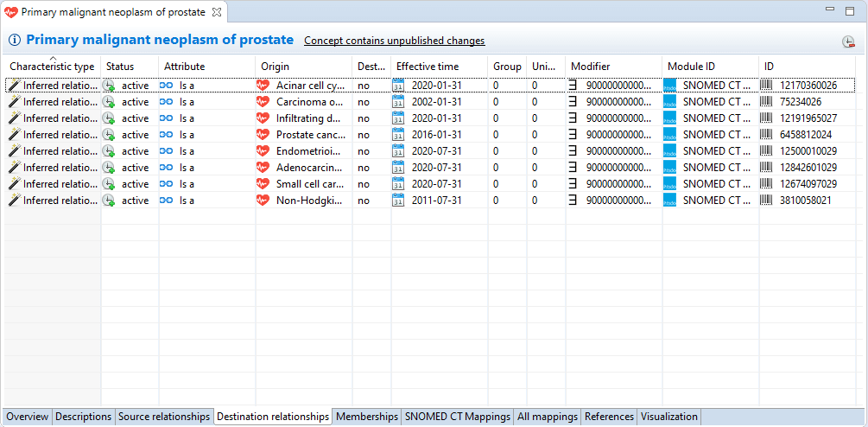Sort table by Effective time column
The height and width of the screenshot is (427, 868).
(428, 67)
